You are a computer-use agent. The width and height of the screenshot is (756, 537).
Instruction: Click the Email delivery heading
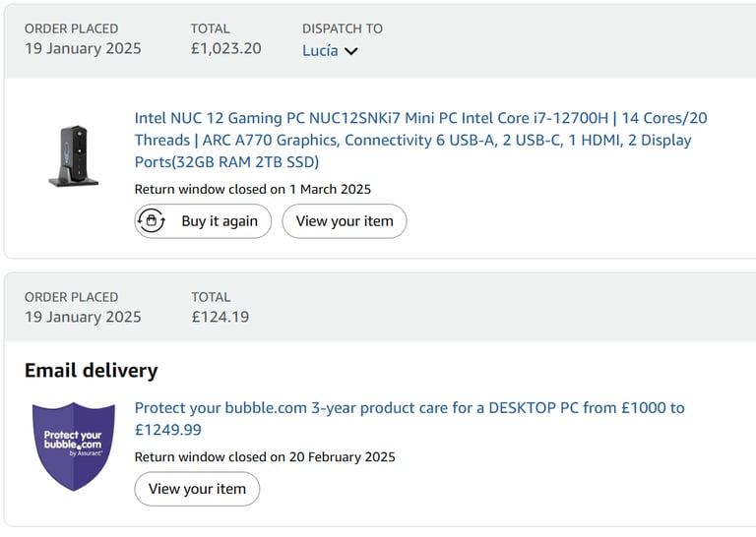point(92,371)
